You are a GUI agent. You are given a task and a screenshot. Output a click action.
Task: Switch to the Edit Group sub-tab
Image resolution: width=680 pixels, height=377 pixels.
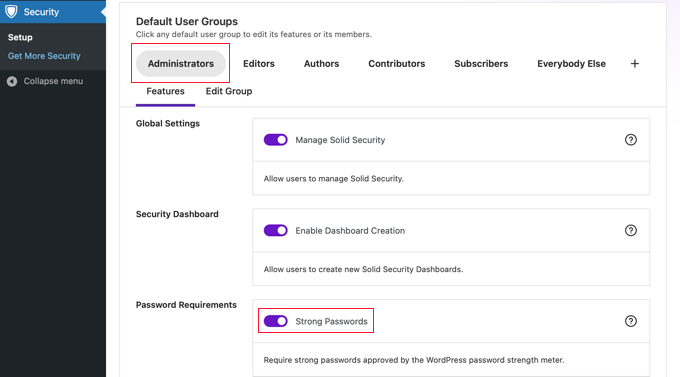[x=229, y=91]
